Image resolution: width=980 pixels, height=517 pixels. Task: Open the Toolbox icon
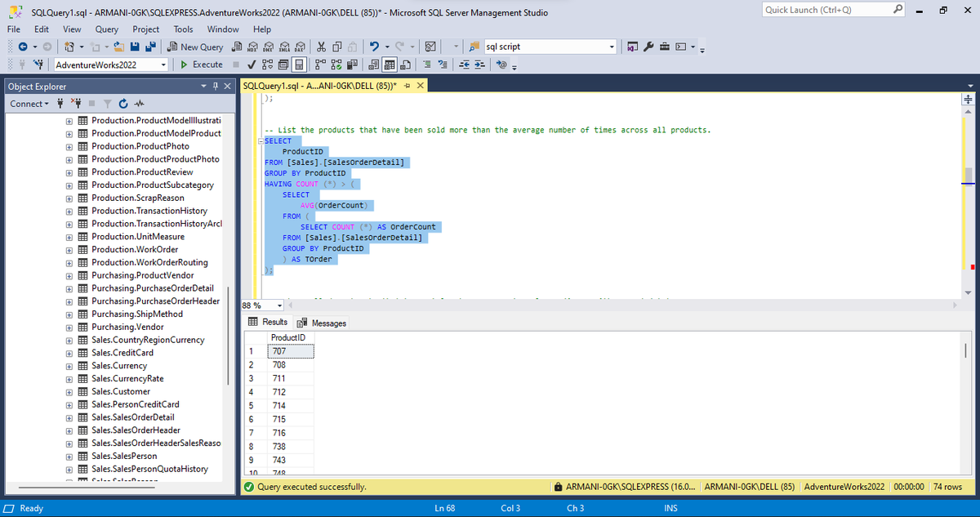click(x=665, y=47)
